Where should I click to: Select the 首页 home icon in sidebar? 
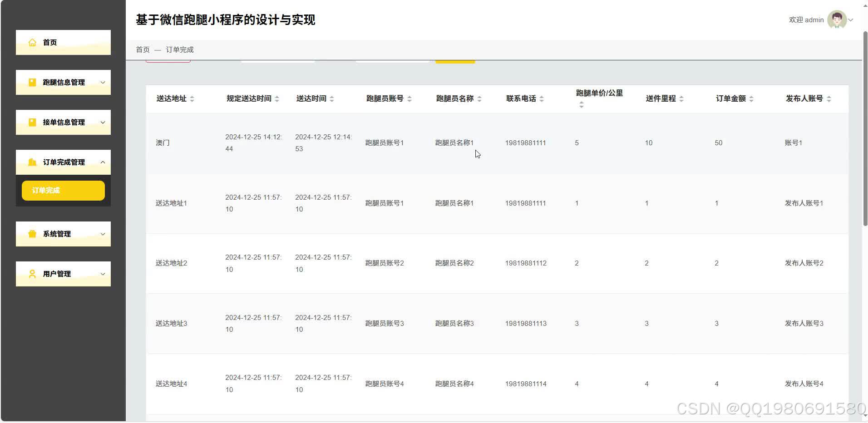pos(32,42)
